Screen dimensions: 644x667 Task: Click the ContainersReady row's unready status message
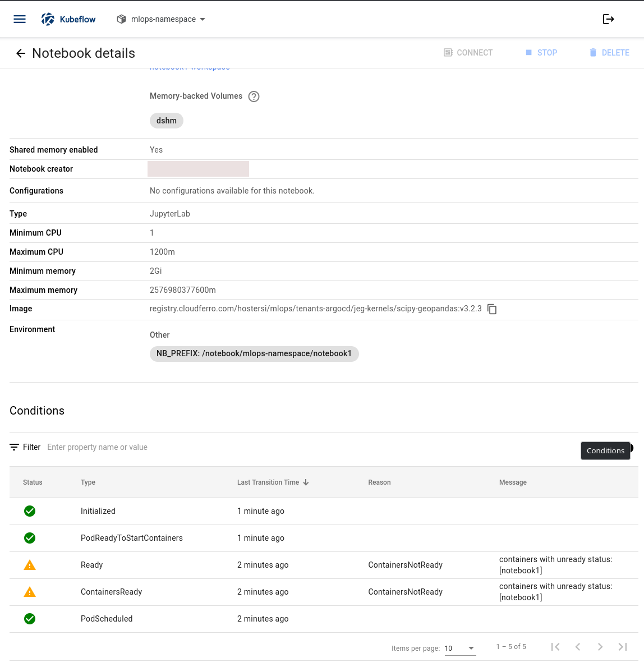point(555,592)
